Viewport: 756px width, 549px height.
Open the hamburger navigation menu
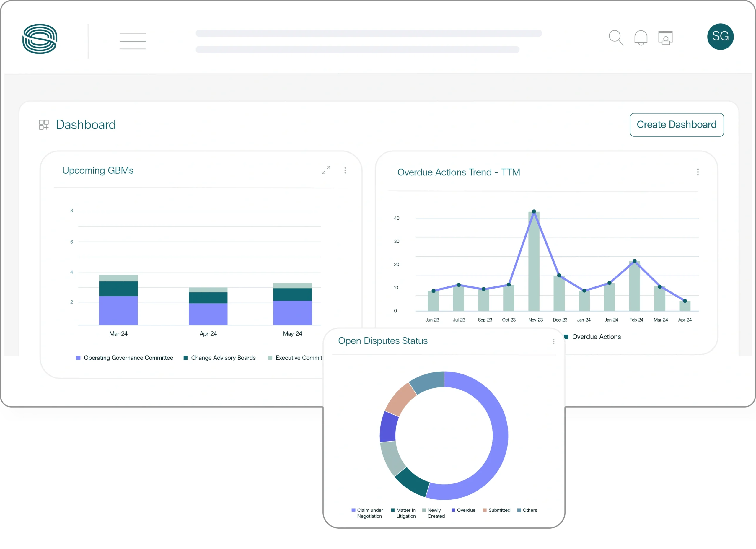pos(133,41)
